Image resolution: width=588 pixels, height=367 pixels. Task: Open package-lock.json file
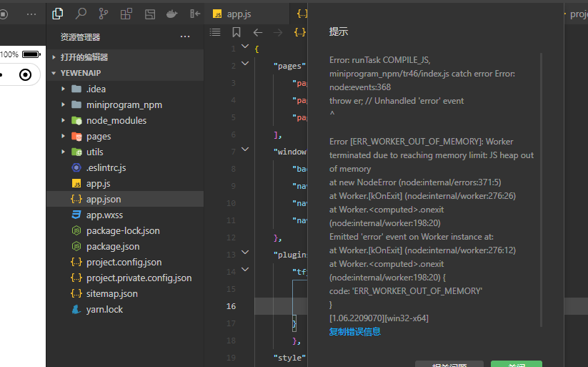click(x=125, y=230)
